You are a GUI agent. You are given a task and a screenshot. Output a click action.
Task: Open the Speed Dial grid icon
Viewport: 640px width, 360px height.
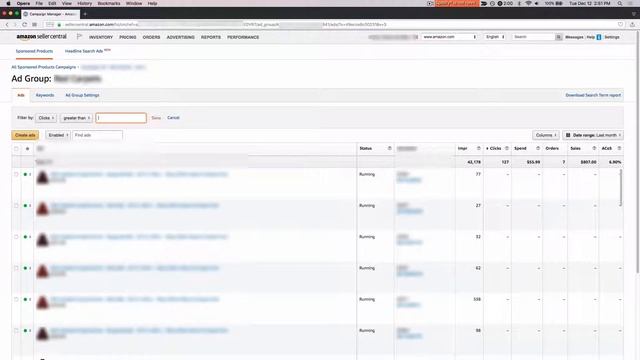[x=35, y=24]
